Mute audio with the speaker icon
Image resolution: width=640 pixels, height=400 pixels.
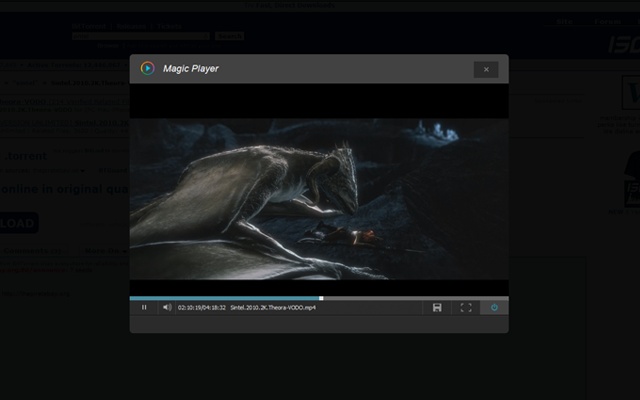click(x=167, y=307)
